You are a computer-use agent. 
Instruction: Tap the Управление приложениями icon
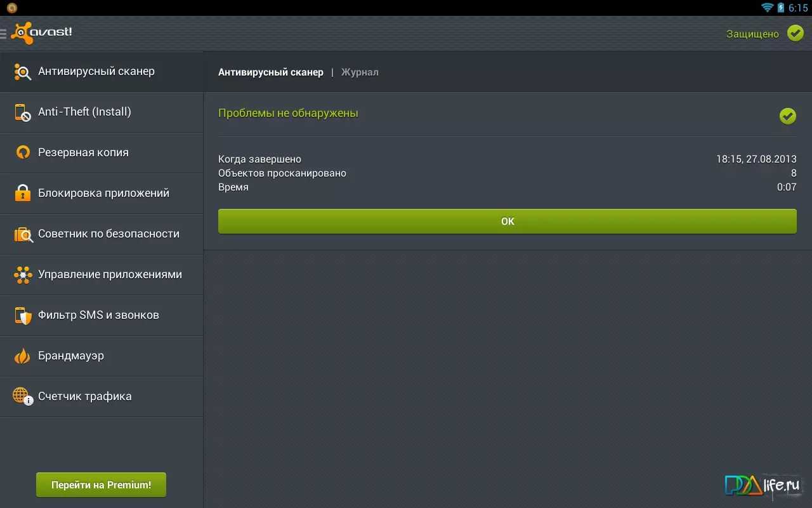23,275
